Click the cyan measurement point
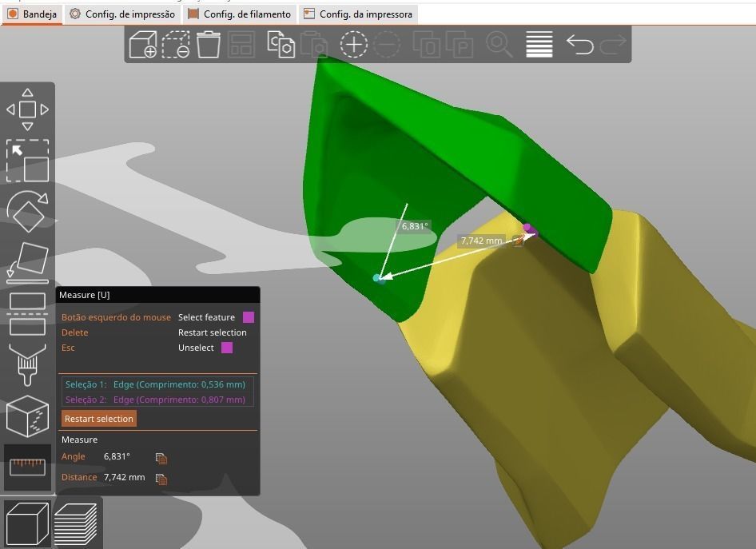 (x=377, y=277)
